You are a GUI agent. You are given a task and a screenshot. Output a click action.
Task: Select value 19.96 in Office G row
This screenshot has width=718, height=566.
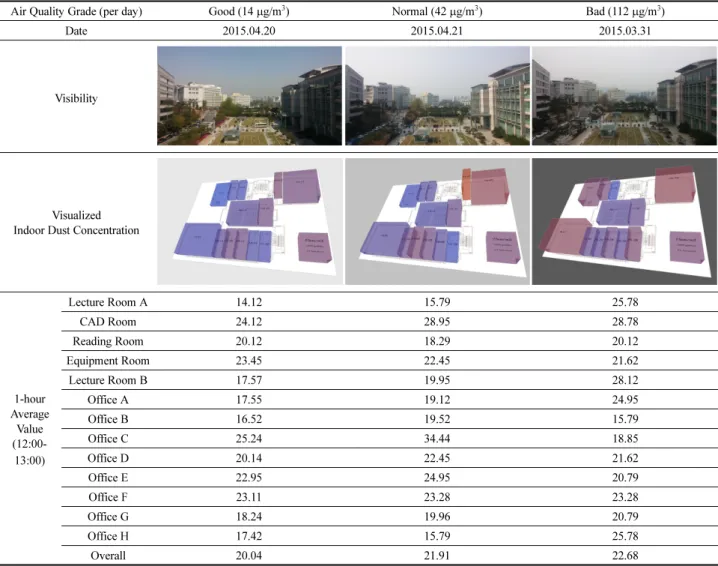coord(437,517)
